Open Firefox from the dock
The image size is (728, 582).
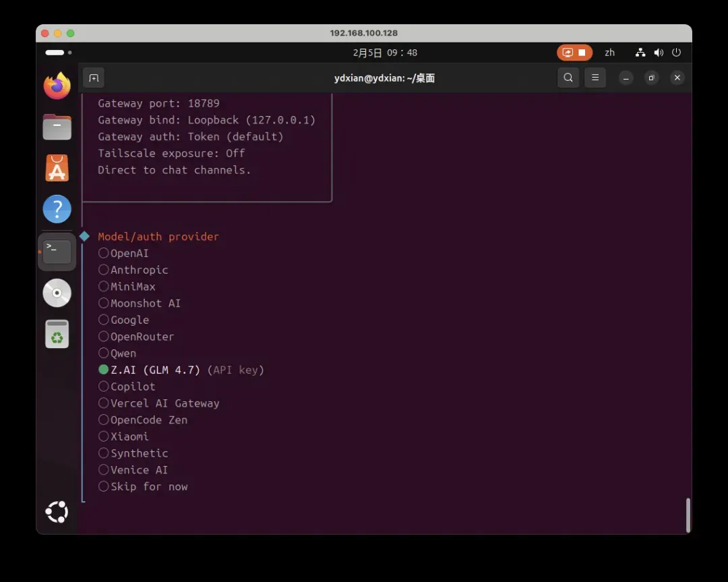(57, 86)
